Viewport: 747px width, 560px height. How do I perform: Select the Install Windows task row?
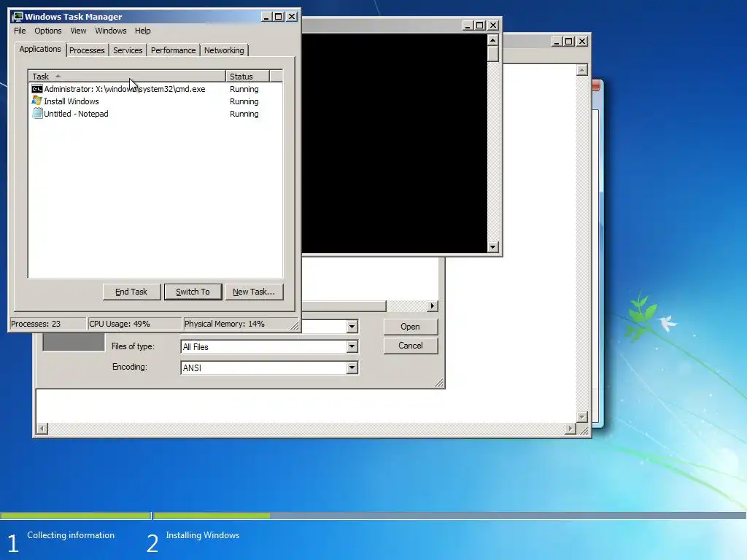pos(155,101)
